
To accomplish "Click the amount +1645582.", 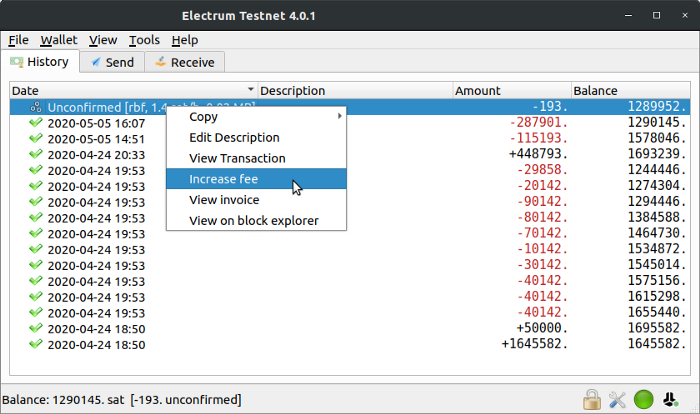I will [534, 343].
